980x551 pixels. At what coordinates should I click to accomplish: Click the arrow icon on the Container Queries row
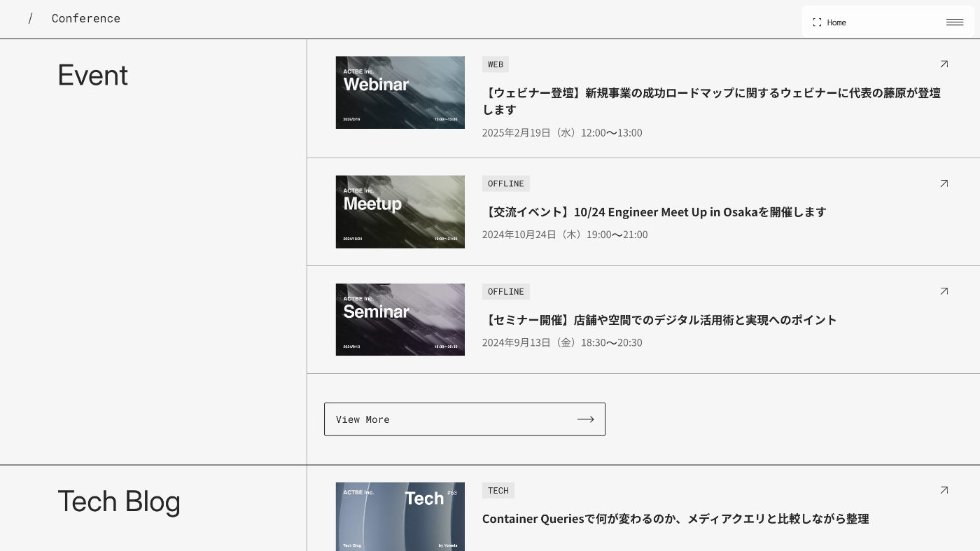click(x=944, y=491)
